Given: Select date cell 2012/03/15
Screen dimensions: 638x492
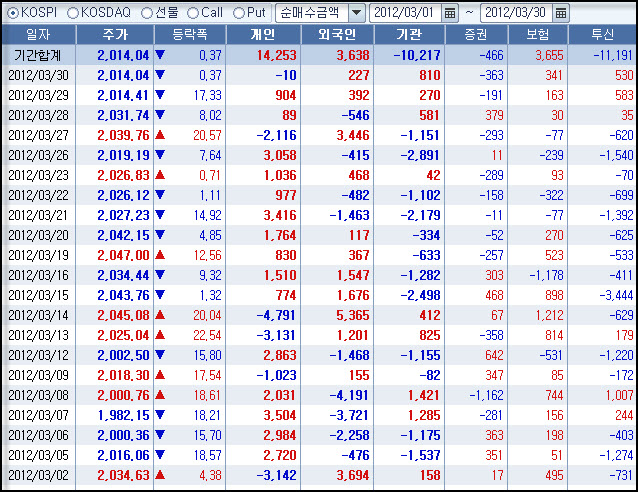Looking at the screenshot, I should 38,295.
